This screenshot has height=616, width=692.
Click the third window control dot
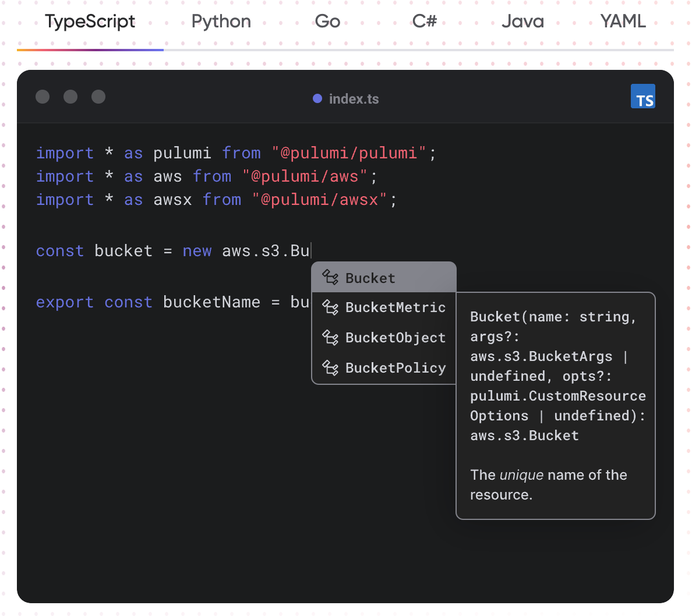pos(98,97)
